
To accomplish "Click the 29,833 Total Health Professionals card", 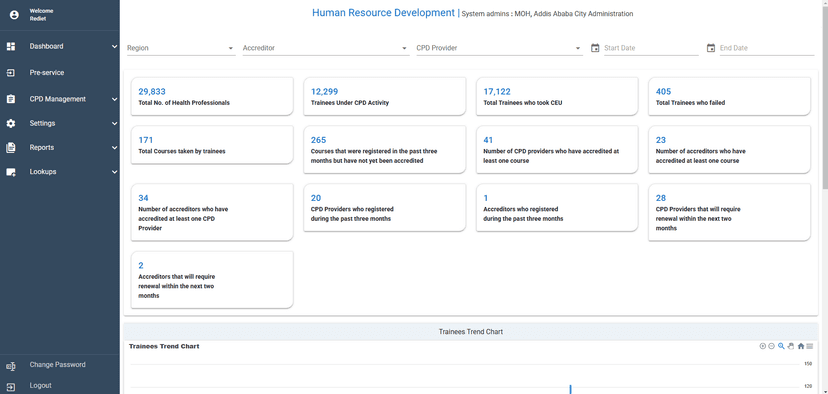I will 212,96.
